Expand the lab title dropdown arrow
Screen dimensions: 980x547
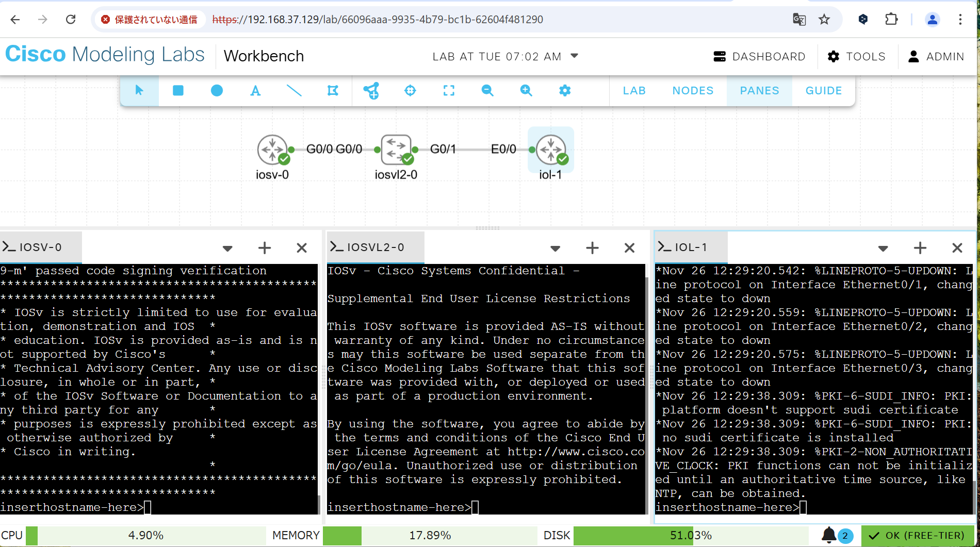pyautogui.click(x=574, y=56)
